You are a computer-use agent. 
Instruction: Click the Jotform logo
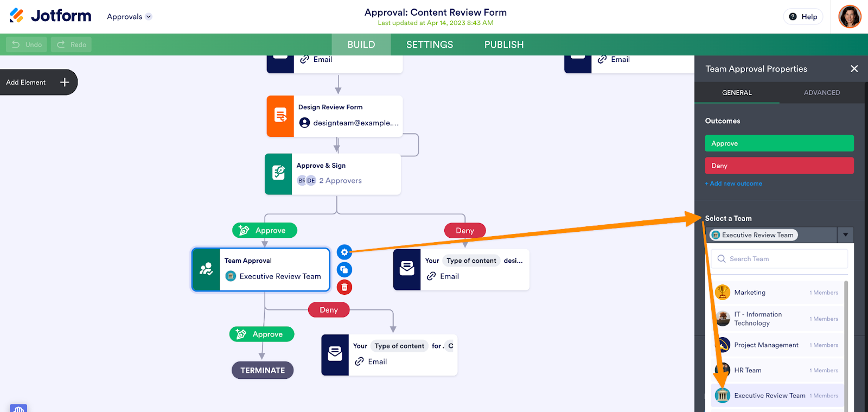(50, 16)
